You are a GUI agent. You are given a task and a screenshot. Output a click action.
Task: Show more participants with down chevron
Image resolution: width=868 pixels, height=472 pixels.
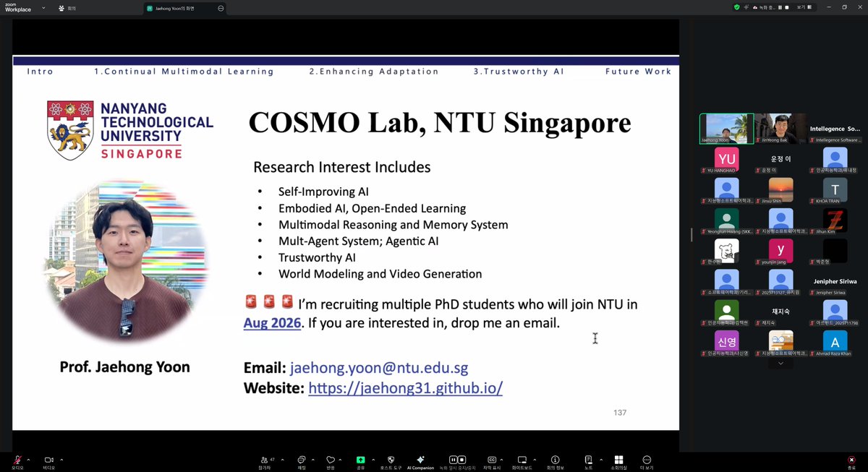click(780, 364)
